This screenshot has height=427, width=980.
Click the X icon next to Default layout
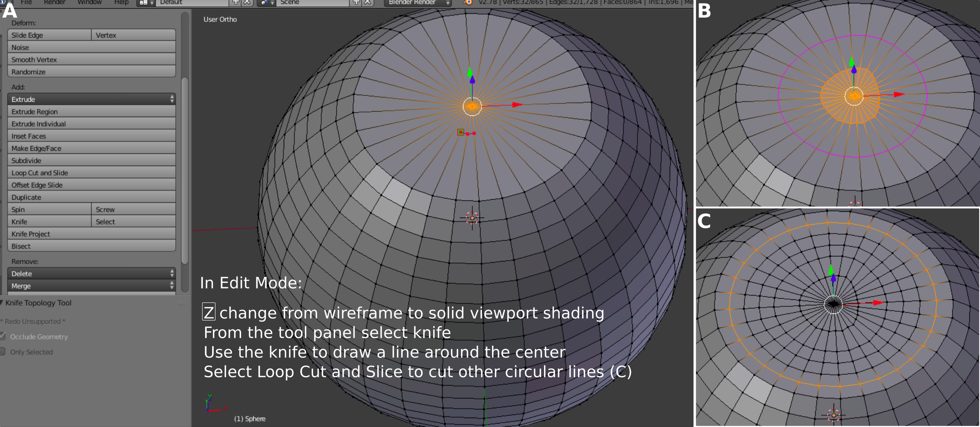tap(247, 2)
